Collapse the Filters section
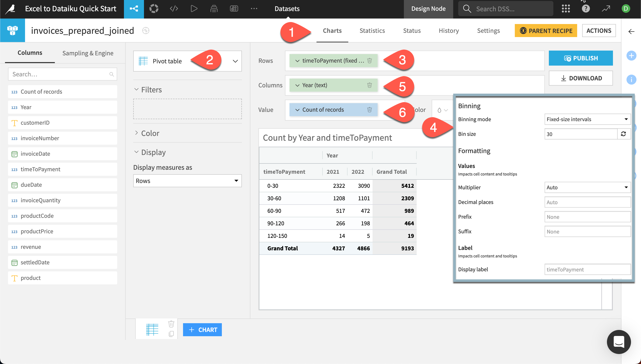 tap(136, 89)
